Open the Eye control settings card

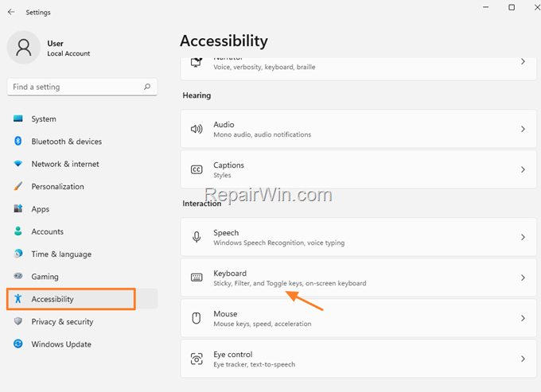pos(359,359)
